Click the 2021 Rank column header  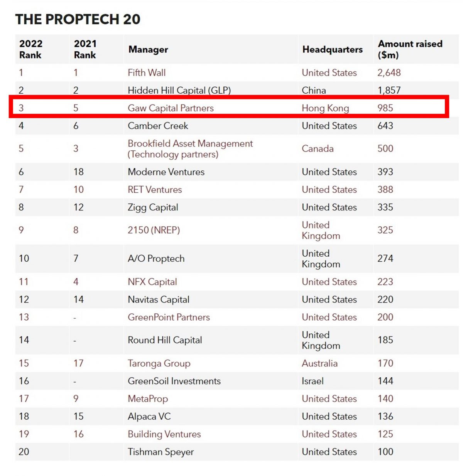[x=85, y=49]
